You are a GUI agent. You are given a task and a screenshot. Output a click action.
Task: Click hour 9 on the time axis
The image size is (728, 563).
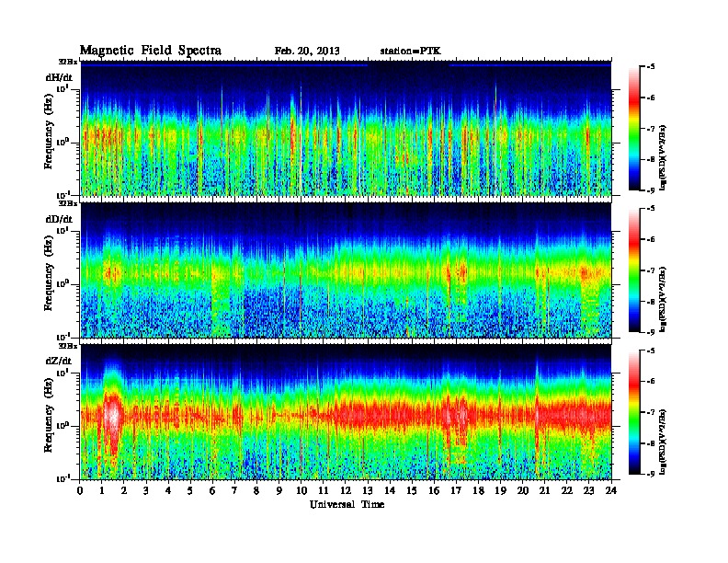coord(279,491)
